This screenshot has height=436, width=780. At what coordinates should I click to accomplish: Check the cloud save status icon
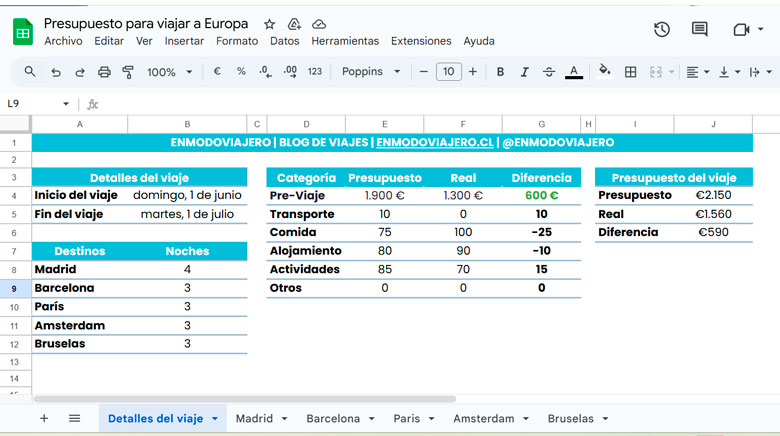[319, 24]
